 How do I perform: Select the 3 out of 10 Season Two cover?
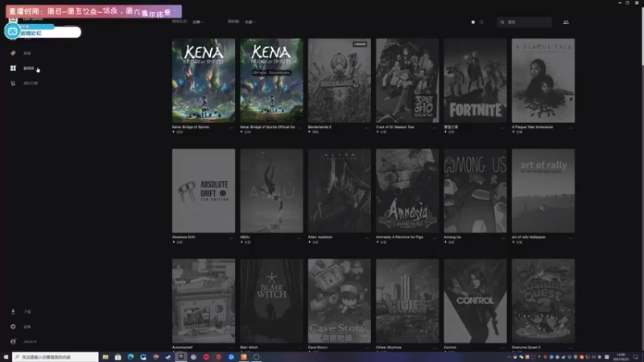point(407,80)
